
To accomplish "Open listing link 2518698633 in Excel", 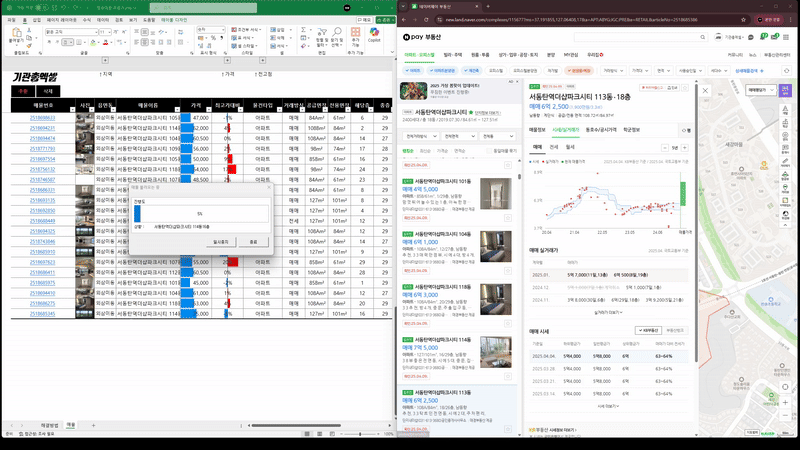I will click(42, 118).
